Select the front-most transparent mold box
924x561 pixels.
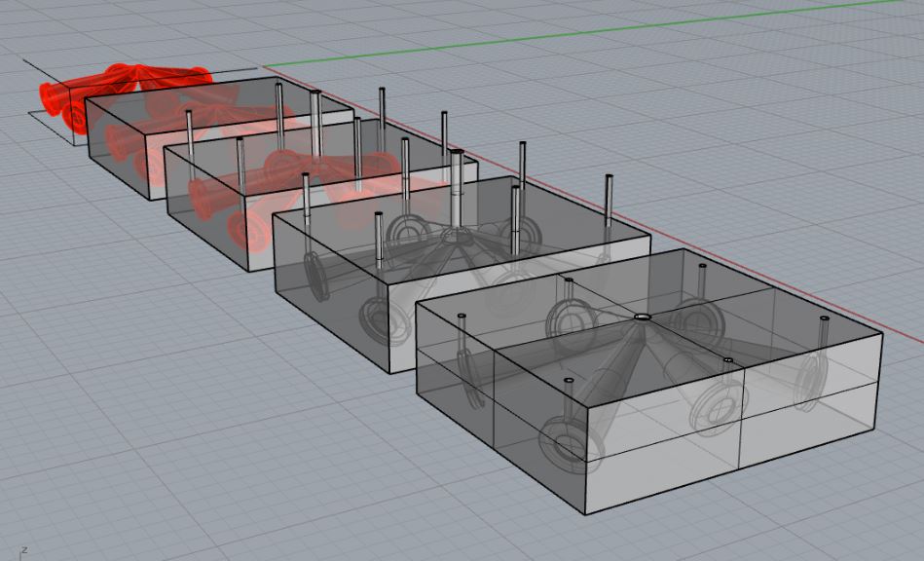(649, 380)
